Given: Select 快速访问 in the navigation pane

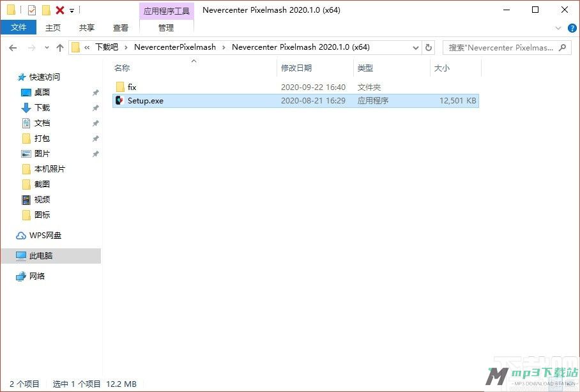Looking at the screenshot, I should pos(44,77).
